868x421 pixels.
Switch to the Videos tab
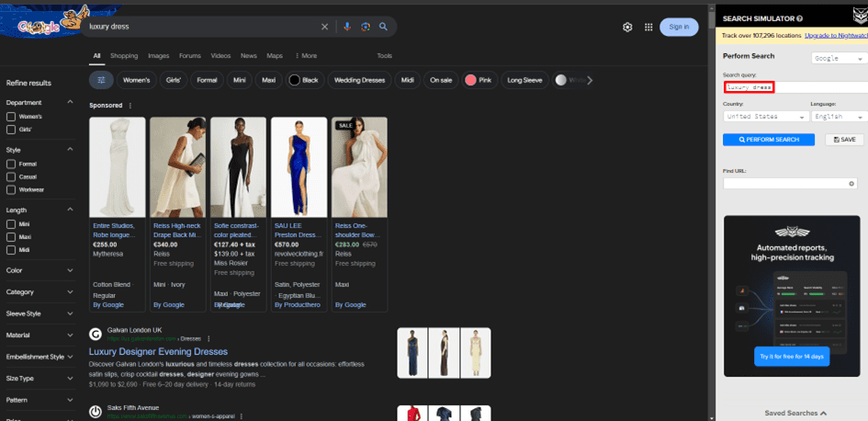pos(220,56)
